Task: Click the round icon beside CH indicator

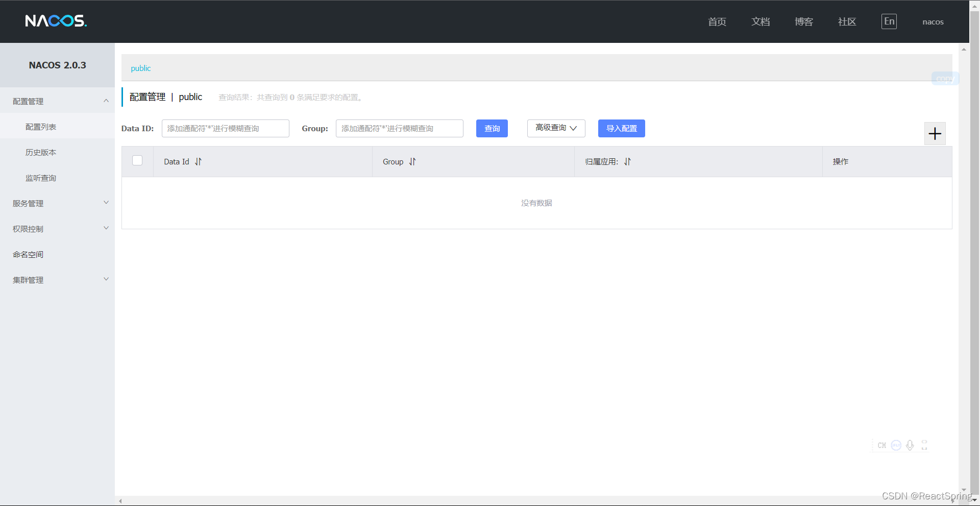Action: pos(896,445)
